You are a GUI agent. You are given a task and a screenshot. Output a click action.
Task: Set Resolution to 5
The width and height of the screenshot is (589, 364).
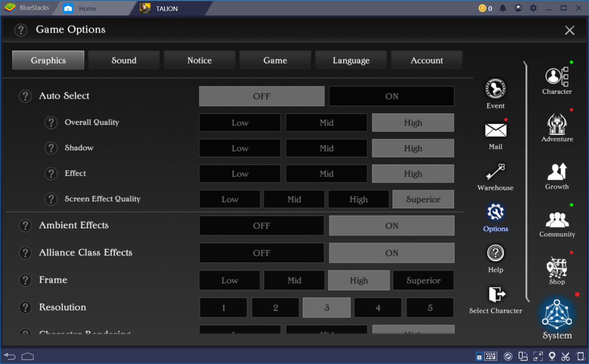point(430,308)
